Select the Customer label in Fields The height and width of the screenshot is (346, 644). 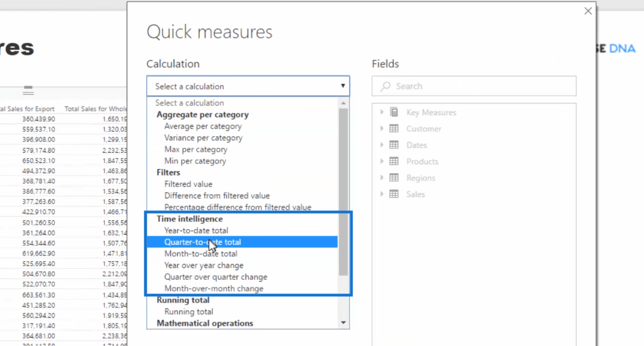coord(424,129)
